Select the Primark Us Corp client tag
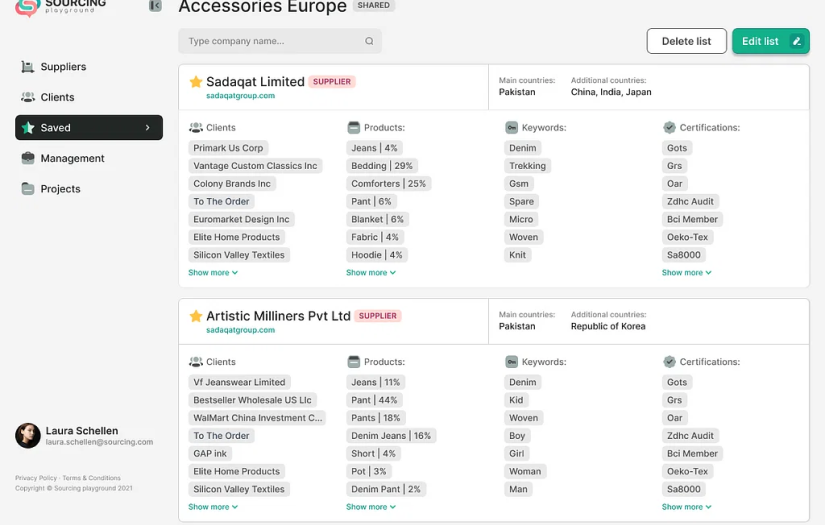The height and width of the screenshot is (525, 825). tap(228, 148)
